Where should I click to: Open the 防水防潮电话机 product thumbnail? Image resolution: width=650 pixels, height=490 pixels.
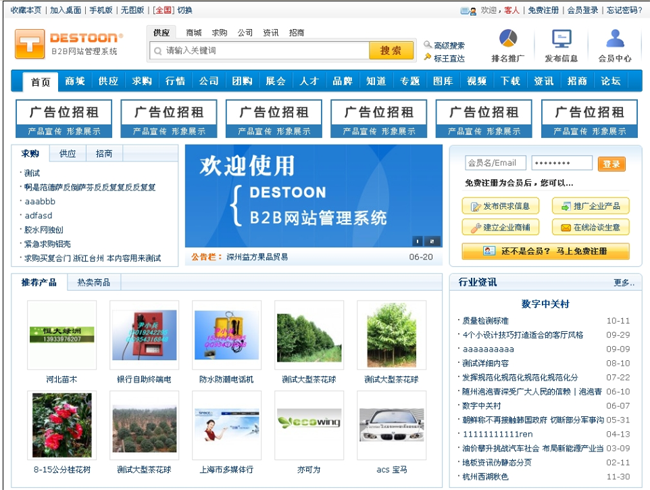(227, 335)
